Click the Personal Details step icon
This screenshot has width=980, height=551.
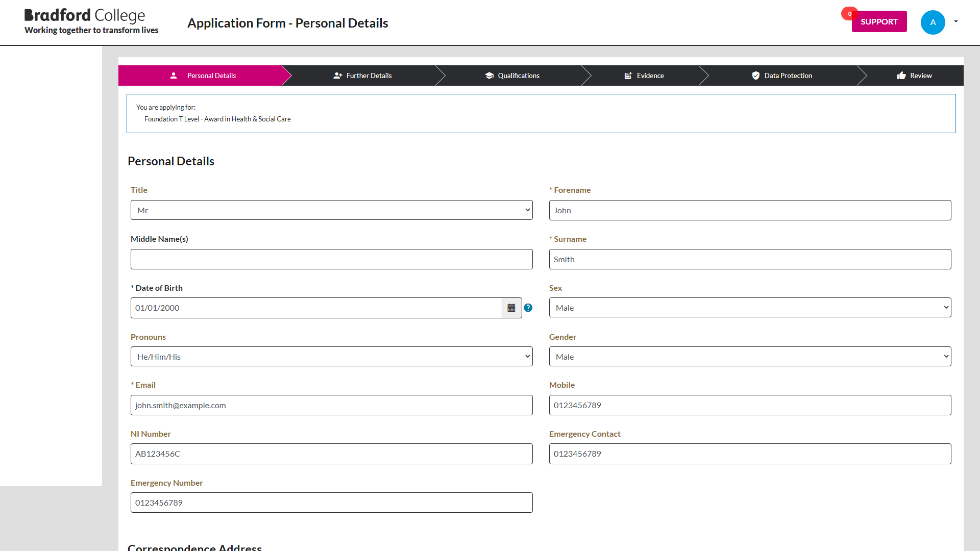coord(174,76)
